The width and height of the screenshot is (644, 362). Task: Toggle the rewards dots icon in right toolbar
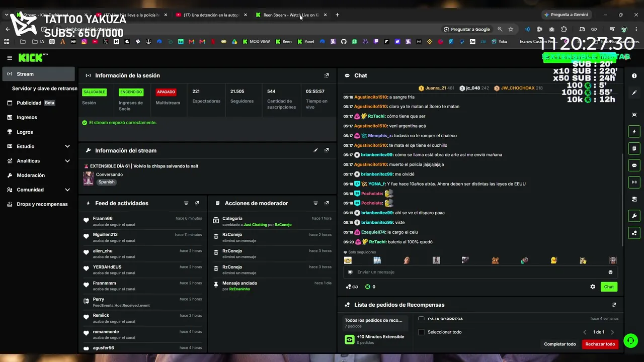point(634,233)
